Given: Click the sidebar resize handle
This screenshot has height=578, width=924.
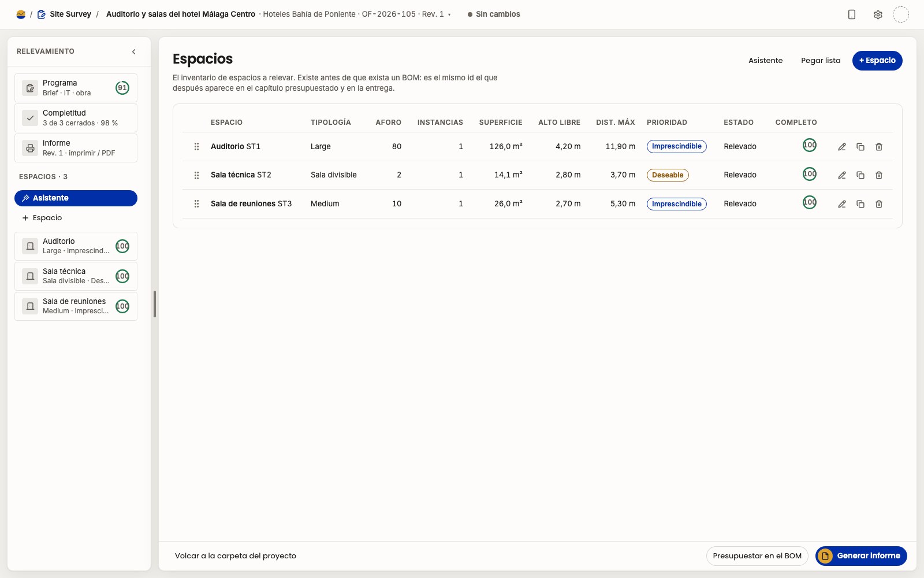Looking at the screenshot, I should coord(155,304).
